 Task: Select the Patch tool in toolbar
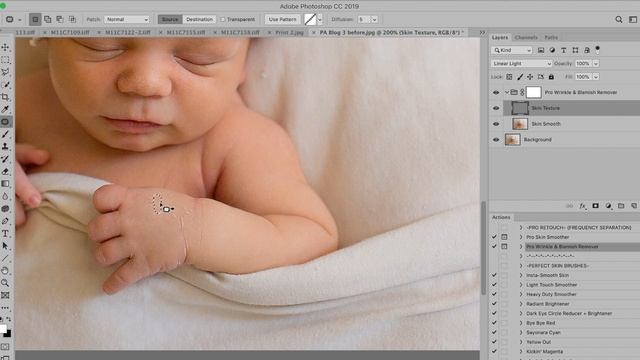5,122
